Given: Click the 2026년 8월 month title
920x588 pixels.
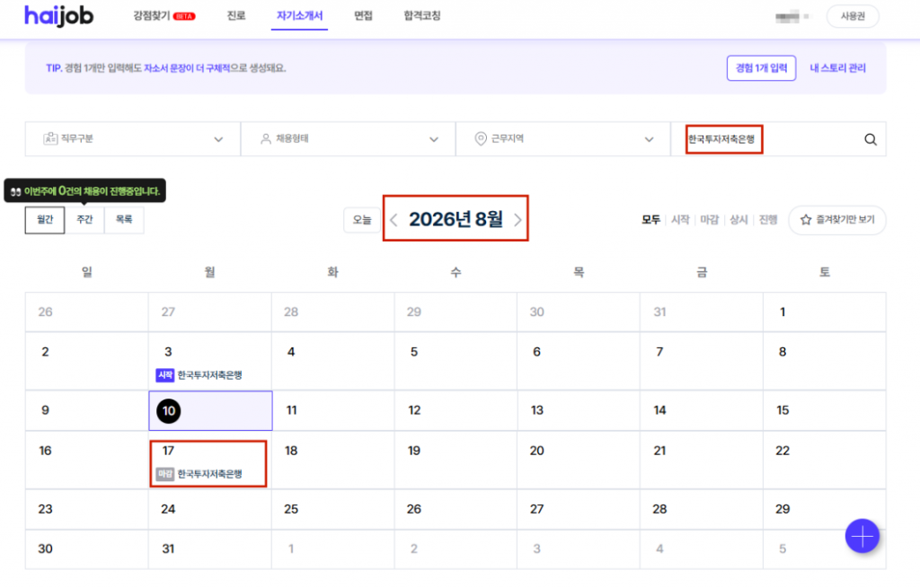Looking at the screenshot, I should pyautogui.click(x=456, y=219).
